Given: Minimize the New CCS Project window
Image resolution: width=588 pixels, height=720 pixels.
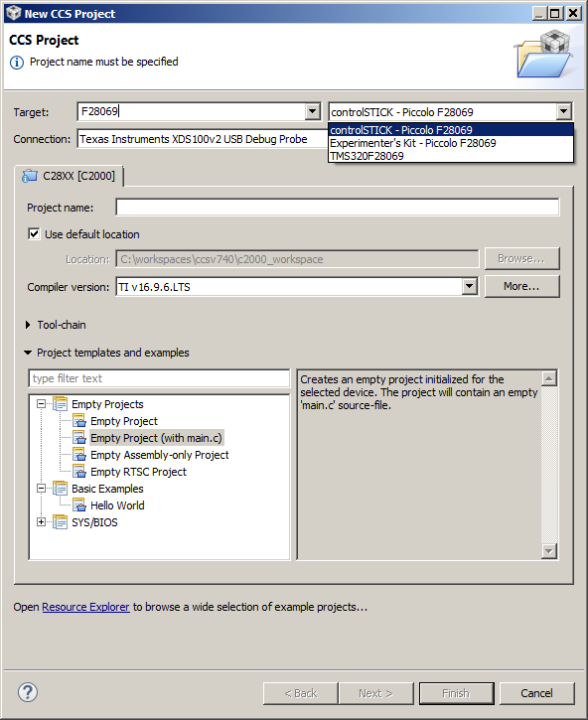Looking at the screenshot, I should point(540,13).
